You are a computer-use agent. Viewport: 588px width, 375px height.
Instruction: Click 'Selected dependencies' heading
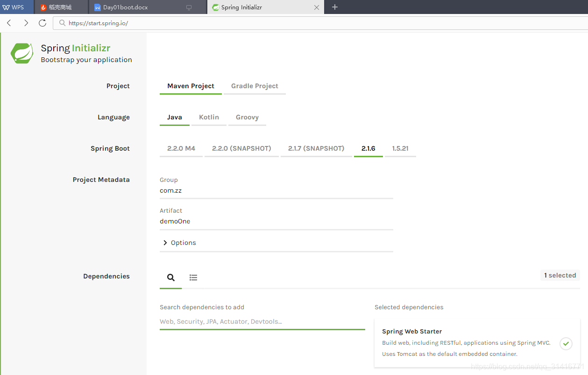tap(409, 307)
